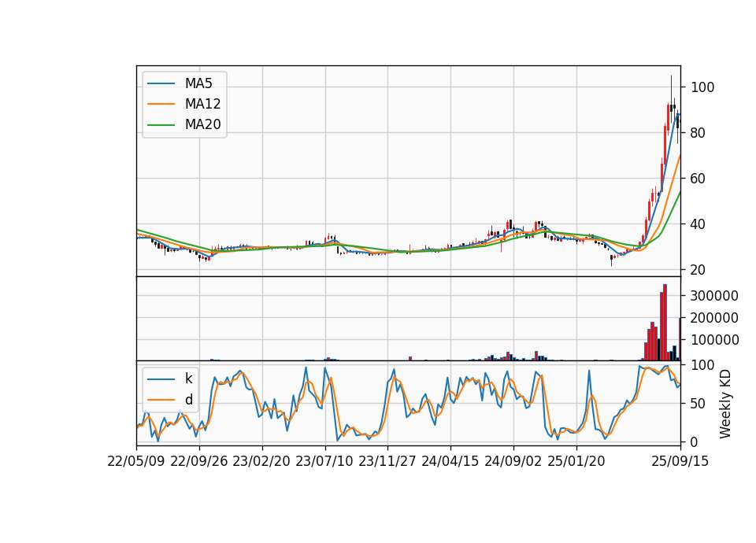Screen dimensions: 756x543
Task: Click the date label 23/11/27
Action: (387, 461)
